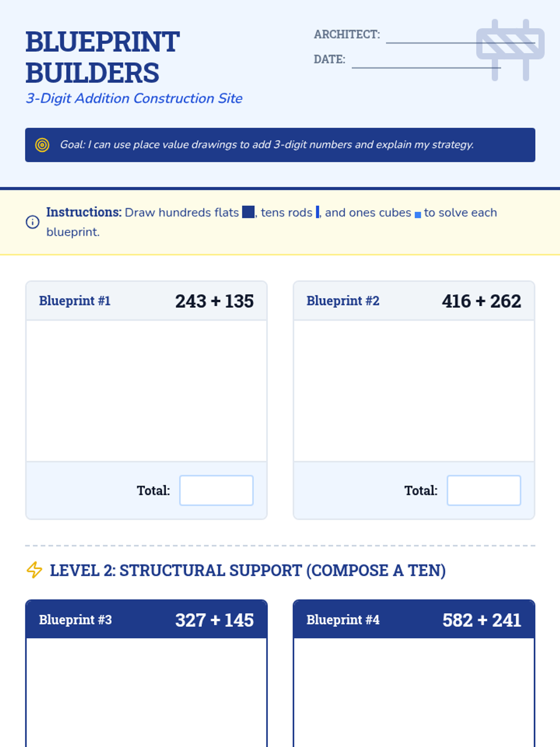
Task: Click the tens rod icon
Action: point(317,212)
